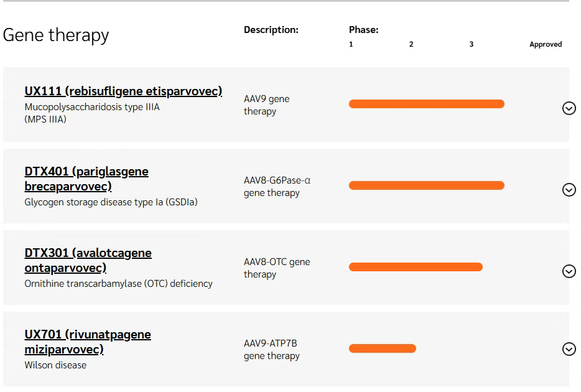Open the UX111 (rebisufligene etisparvovec) link

(123, 91)
